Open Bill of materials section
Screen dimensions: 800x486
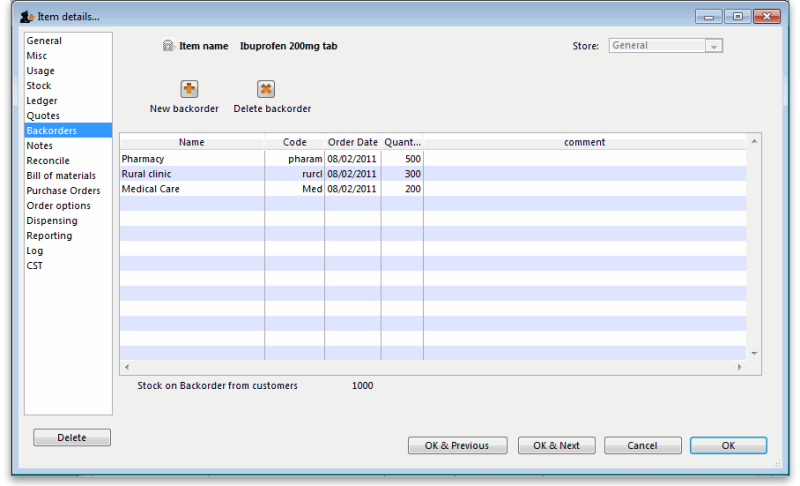coord(68,175)
